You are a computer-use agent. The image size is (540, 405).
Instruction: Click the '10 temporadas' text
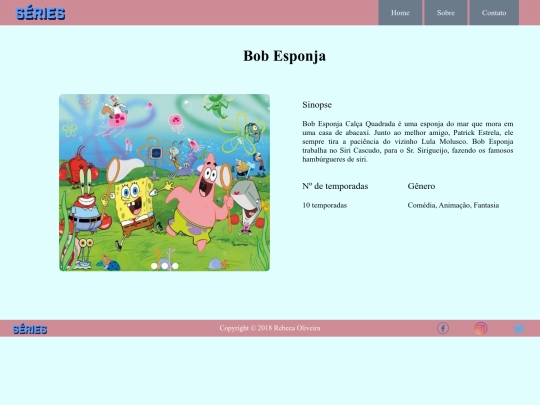tap(324, 205)
